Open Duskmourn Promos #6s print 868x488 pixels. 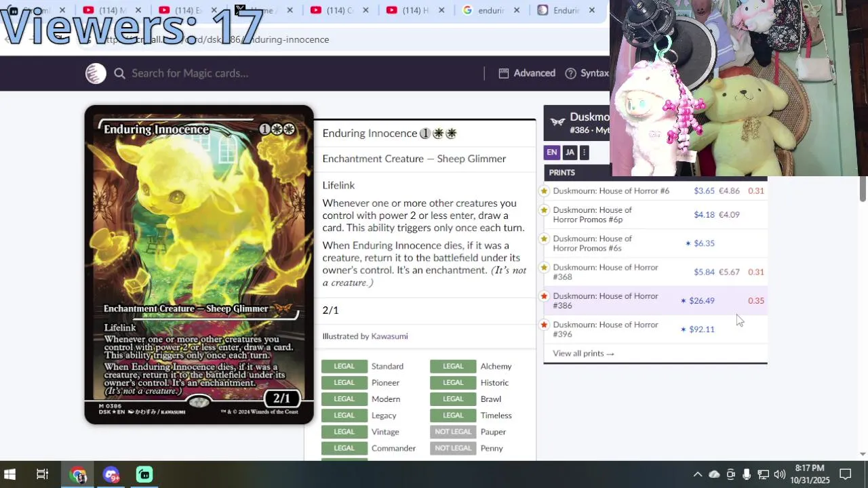tap(592, 243)
